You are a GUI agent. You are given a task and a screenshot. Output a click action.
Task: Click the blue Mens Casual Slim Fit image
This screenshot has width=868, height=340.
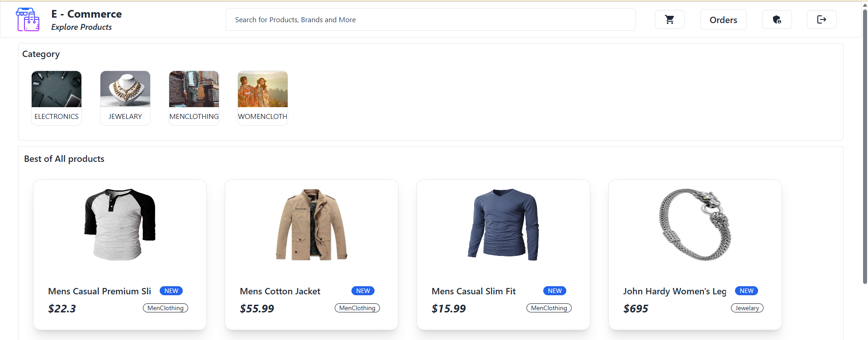[503, 225]
